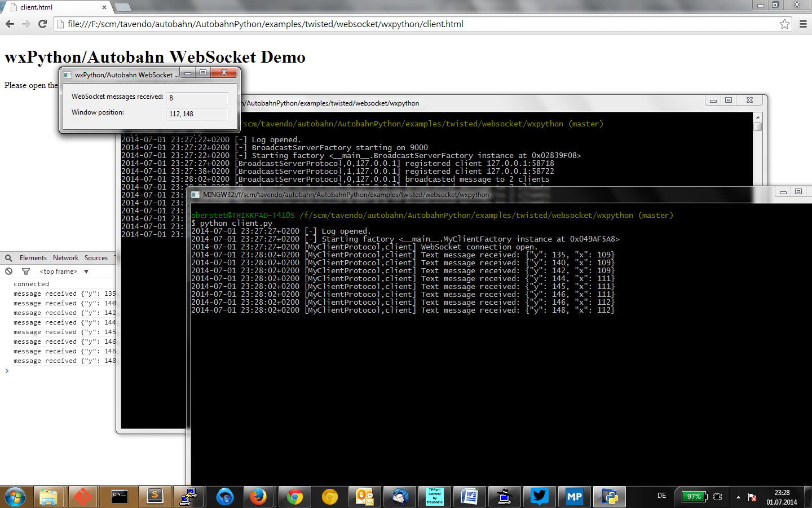Toggle the console filter funnel icon
The height and width of the screenshot is (508, 812).
tap(26, 271)
